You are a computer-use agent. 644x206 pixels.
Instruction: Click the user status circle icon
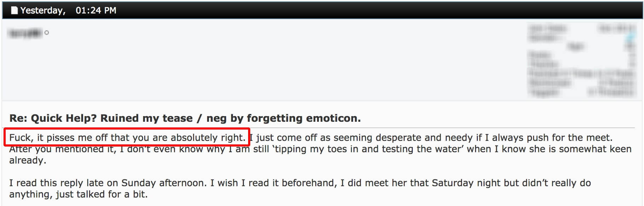point(47,33)
